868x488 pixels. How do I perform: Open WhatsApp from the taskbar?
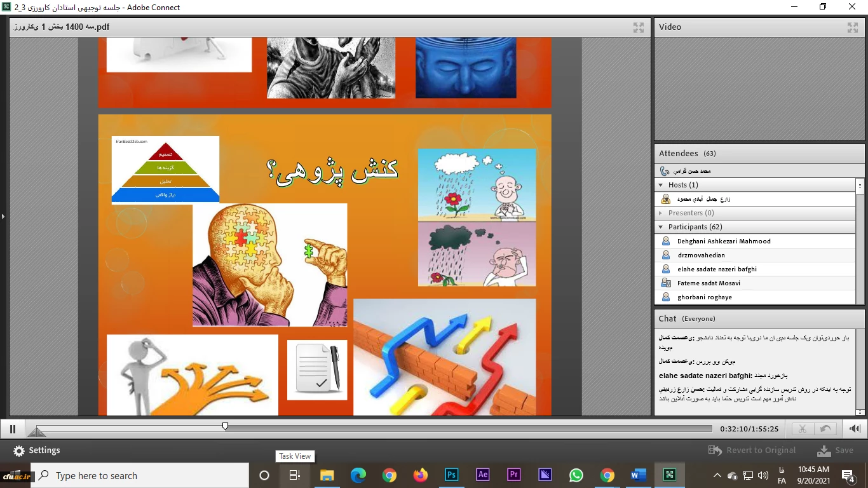click(x=576, y=475)
